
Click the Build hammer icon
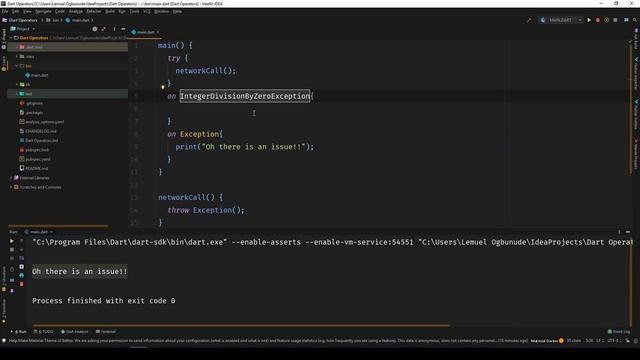(x=529, y=20)
